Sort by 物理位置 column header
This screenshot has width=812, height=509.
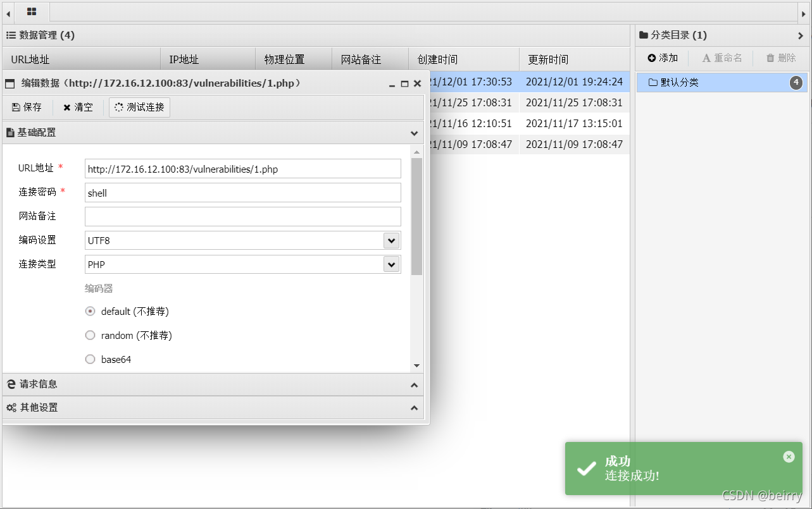294,59
